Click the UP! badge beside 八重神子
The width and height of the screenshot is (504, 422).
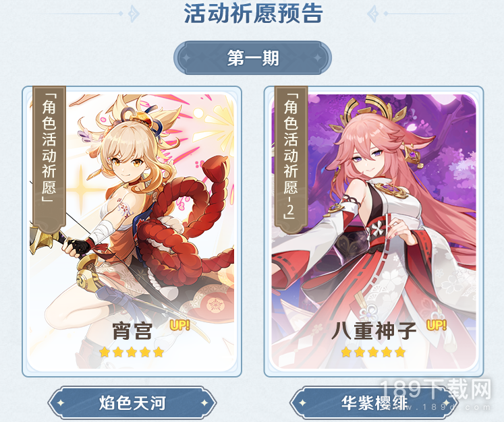pos(436,325)
